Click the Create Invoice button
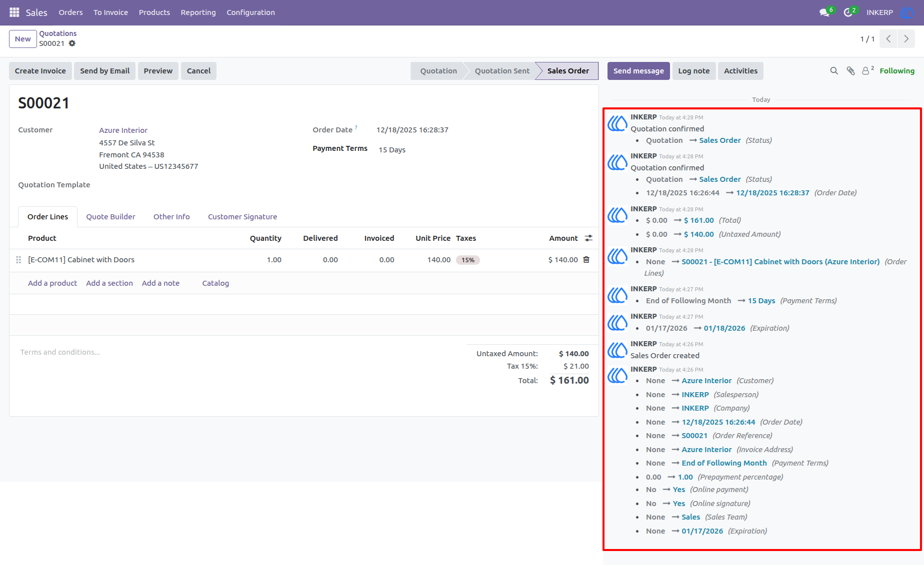The width and height of the screenshot is (924, 566). pos(40,71)
